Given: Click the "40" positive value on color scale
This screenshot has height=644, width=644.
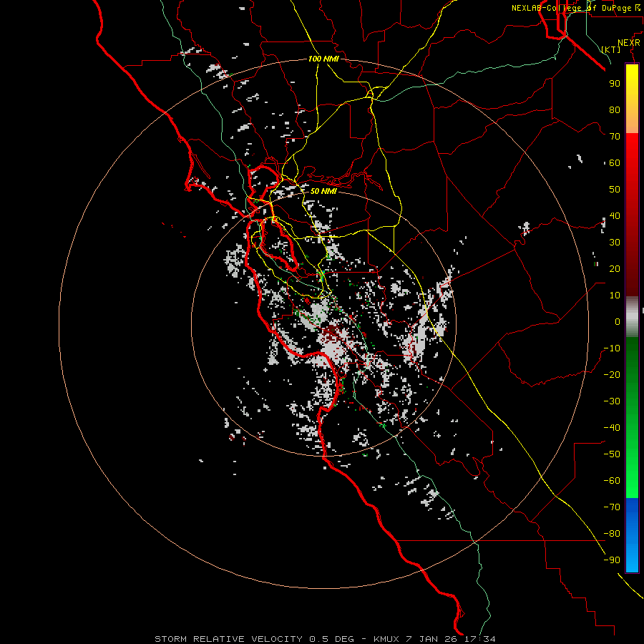Looking at the screenshot, I should pyautogui.click(x=615, y=215).
